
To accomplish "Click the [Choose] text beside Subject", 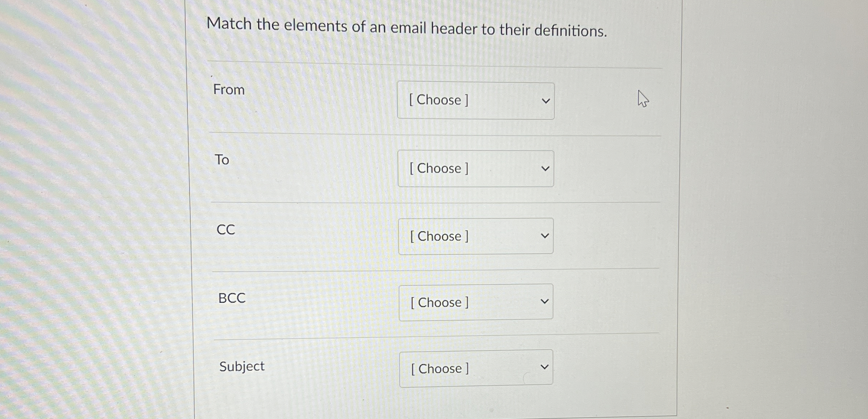I will [x=439, y=368].
